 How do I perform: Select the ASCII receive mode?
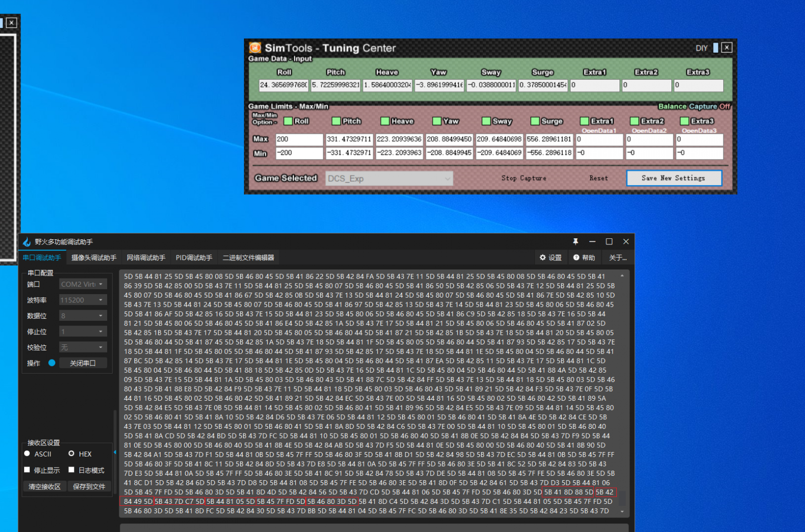[28, 454]
